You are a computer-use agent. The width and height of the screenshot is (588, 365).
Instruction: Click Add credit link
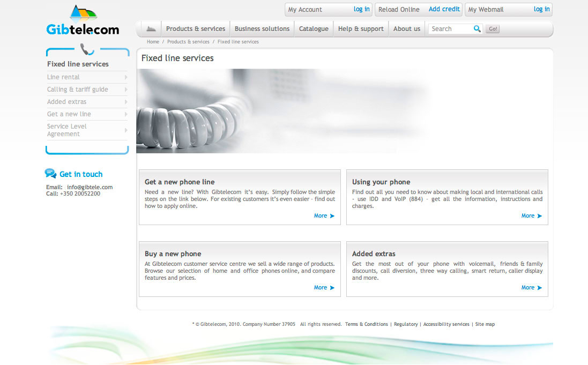tap(444, 9)
